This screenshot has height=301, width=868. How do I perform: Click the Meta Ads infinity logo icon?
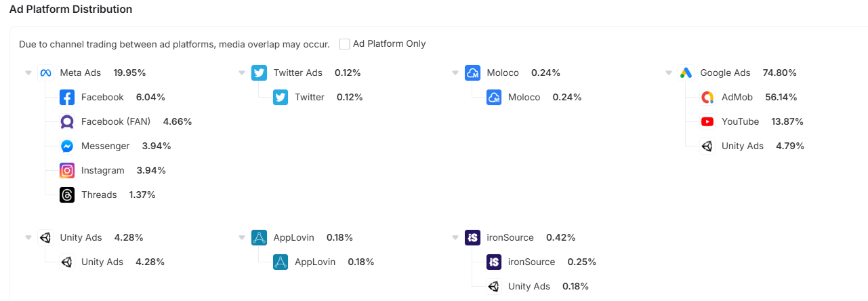click(x=45, y=73)
